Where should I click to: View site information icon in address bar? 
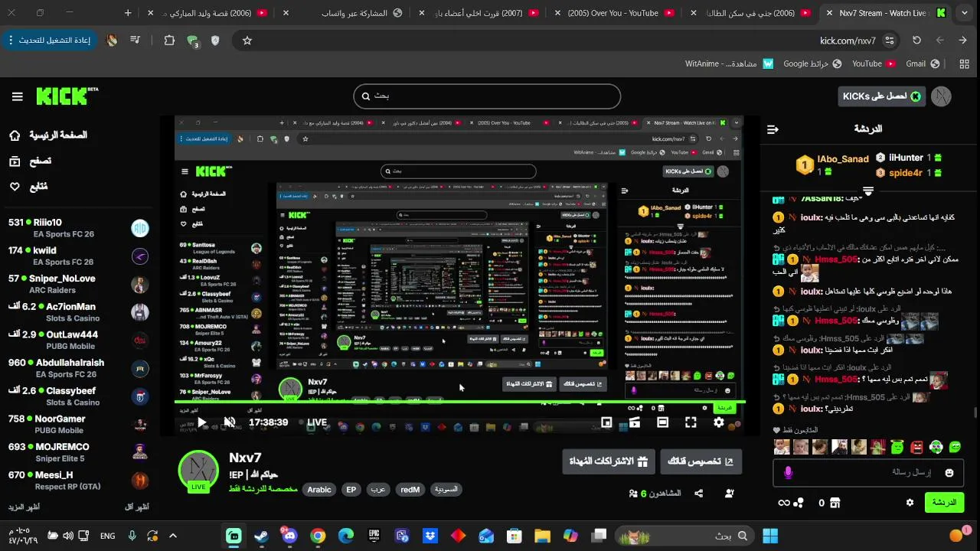[x=889, y=41]
